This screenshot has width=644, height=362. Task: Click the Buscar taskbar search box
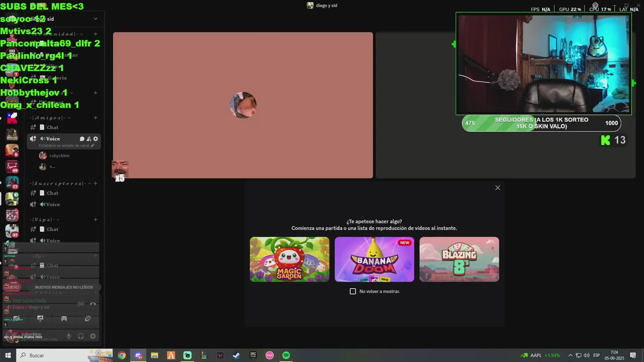pos(64,355)
